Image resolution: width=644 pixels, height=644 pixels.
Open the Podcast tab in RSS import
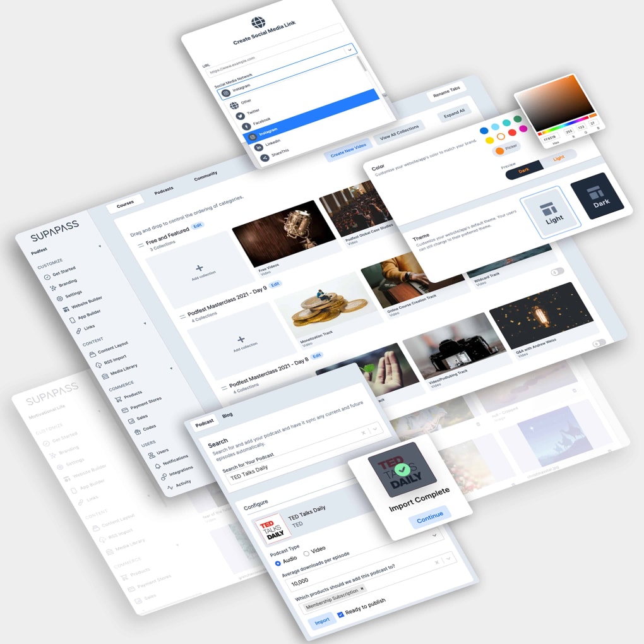205,422
